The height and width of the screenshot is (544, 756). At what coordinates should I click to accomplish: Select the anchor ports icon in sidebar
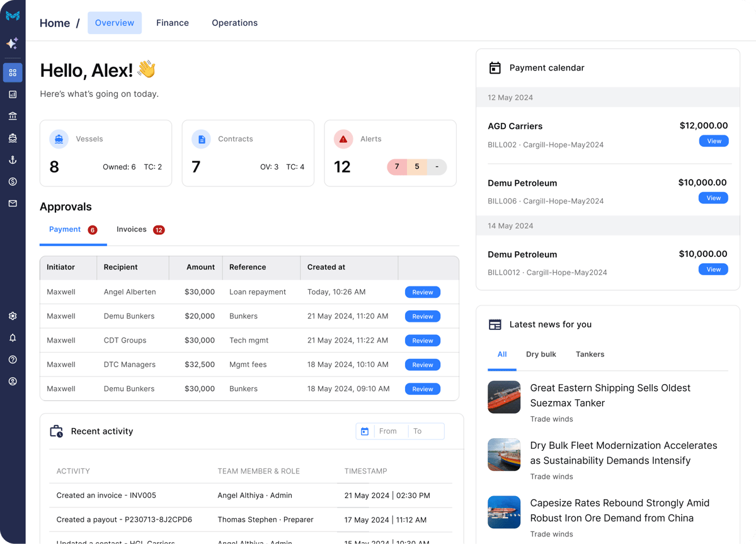[13, 159]
